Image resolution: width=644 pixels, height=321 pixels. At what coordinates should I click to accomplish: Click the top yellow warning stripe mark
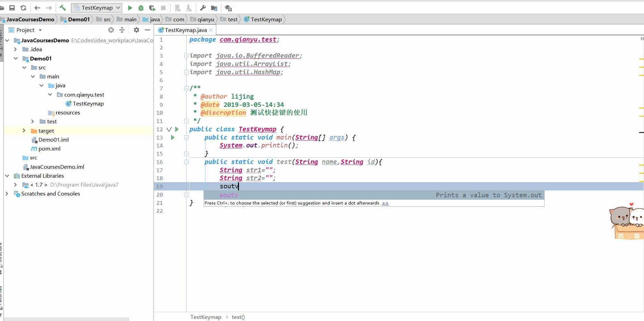pos(641,59)
